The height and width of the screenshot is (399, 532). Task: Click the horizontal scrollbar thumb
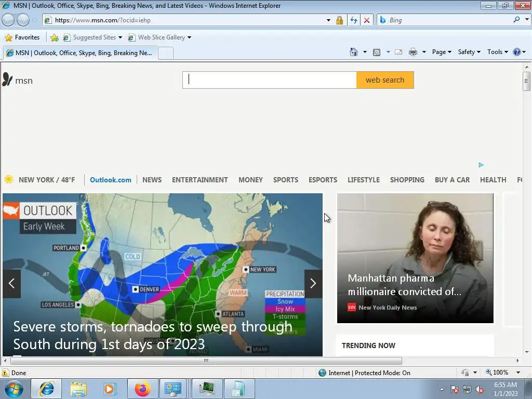click(206, 361)
